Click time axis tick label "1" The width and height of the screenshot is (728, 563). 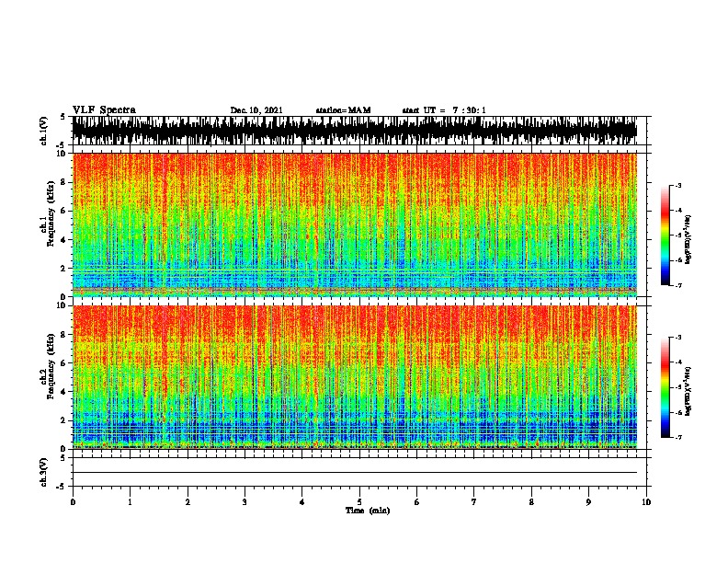tap(130, 501)
